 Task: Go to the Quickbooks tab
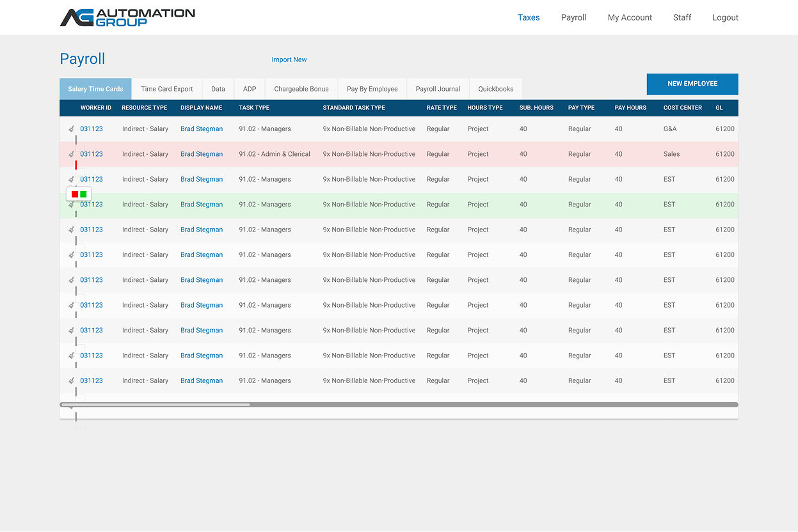pyautogui.click(x=495, y=89)
